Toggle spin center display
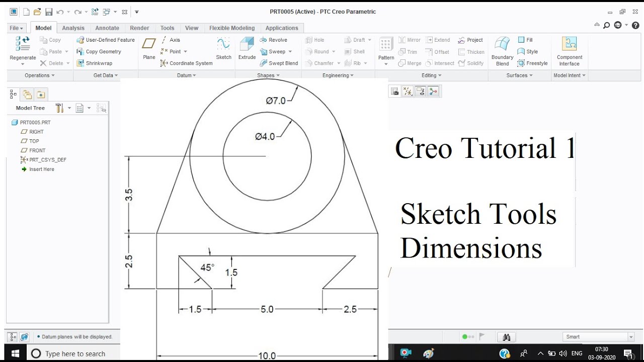This screenshot has height=362, width=644. click(x=434, y=91)
